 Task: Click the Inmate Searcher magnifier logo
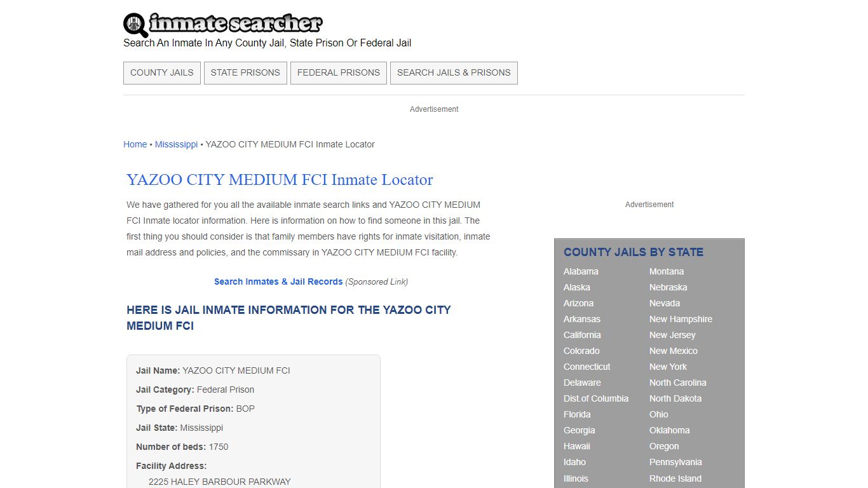coord(135,25)
